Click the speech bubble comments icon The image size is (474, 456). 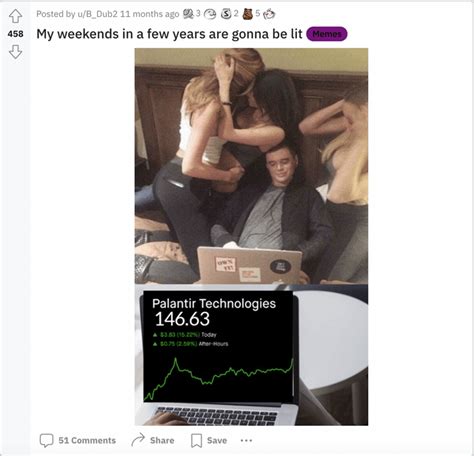pos(46,440)
